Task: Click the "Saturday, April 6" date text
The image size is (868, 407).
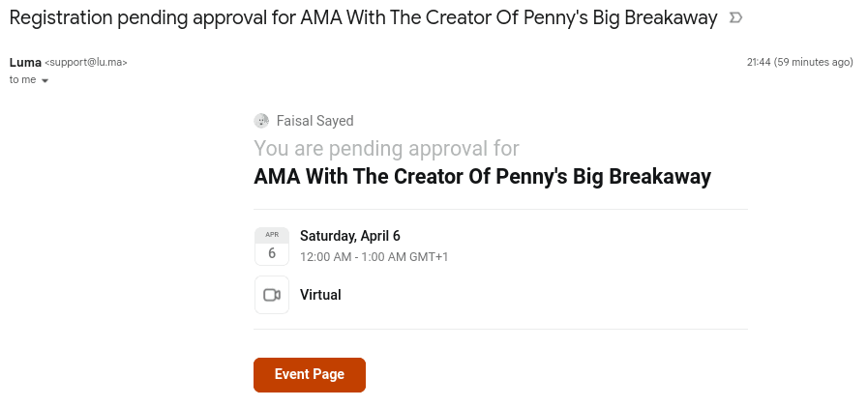Action: [349, 236]
